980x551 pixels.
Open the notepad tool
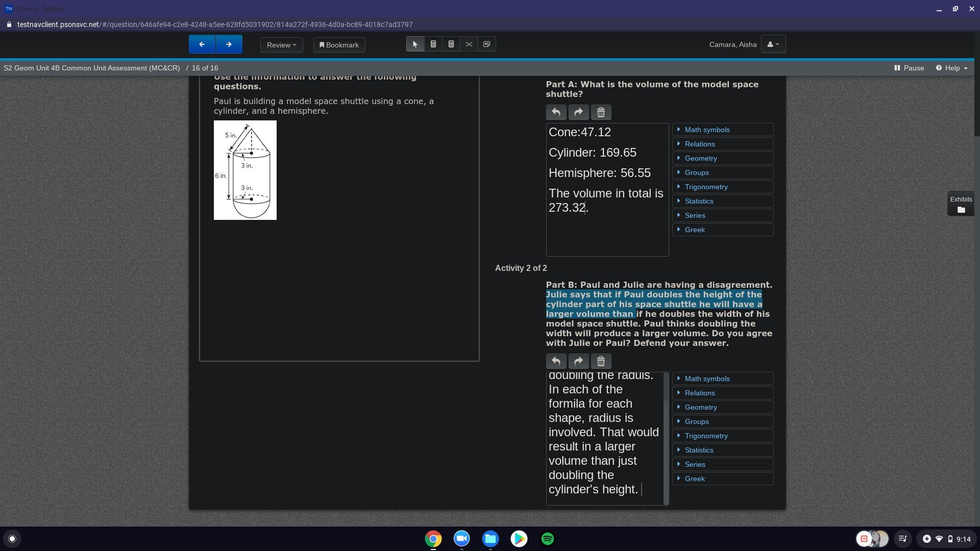(486, 44)
